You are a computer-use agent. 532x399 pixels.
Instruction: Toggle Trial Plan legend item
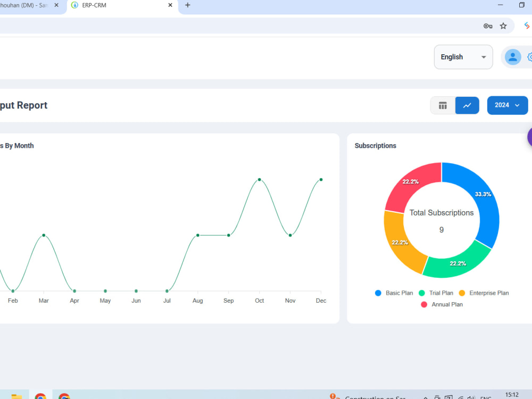[x=436, y=293]
